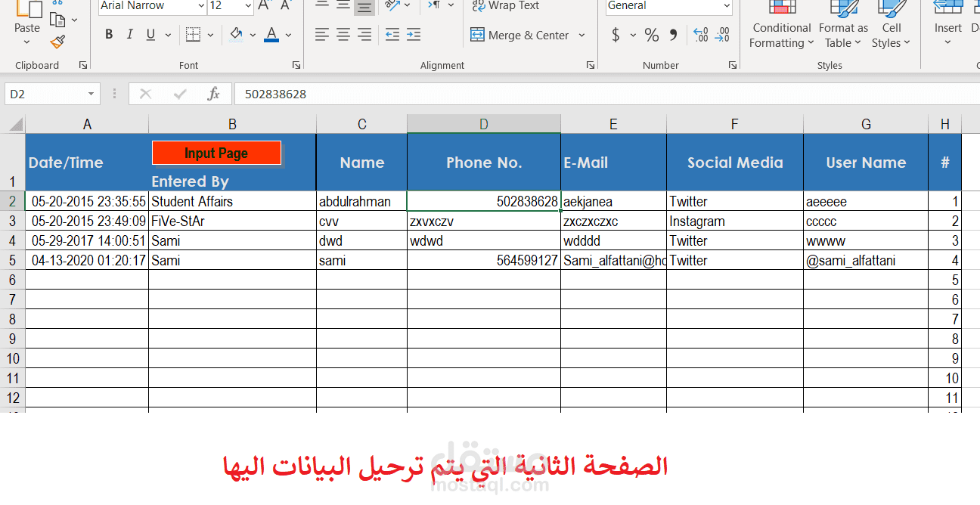Apply Accounting dollar format

pyautogui.click(x=616, y=35)
